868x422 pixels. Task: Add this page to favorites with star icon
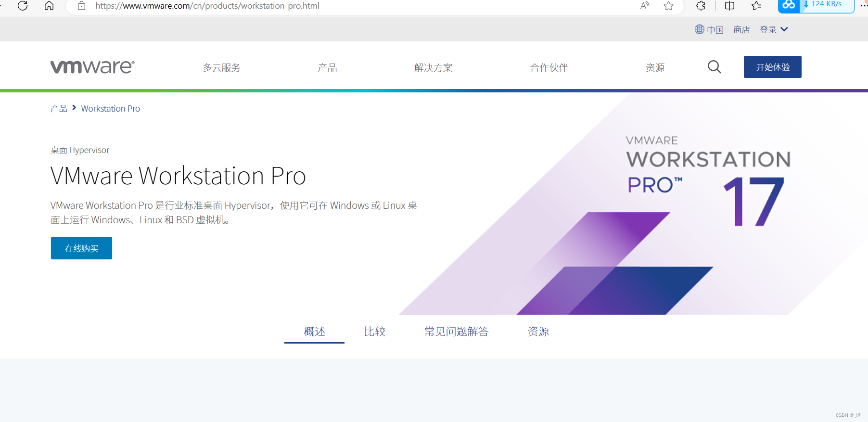668,6
